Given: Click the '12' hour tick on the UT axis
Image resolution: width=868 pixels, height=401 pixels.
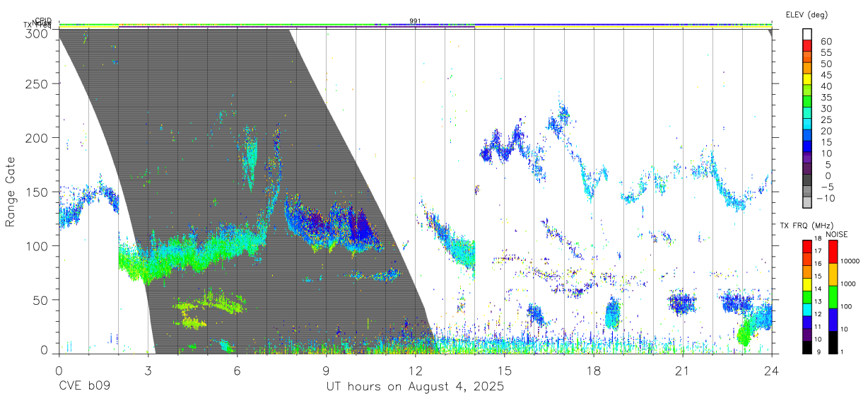Looking at the screenshot, I should pos(415,370).
